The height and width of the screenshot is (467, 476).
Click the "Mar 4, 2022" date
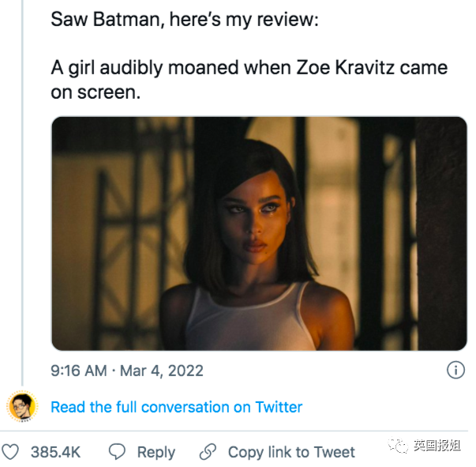pyautogui.click(x=162, y=370)
